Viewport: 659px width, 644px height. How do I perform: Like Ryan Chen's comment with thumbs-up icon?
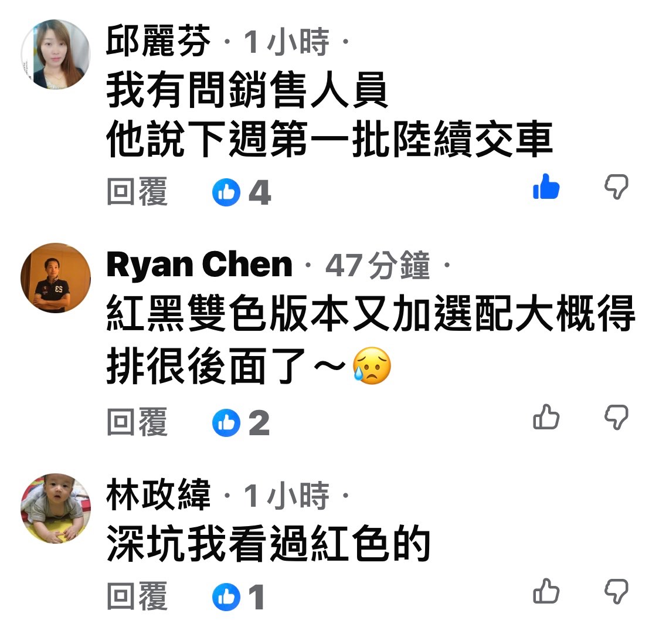click(x=546, y=417)
